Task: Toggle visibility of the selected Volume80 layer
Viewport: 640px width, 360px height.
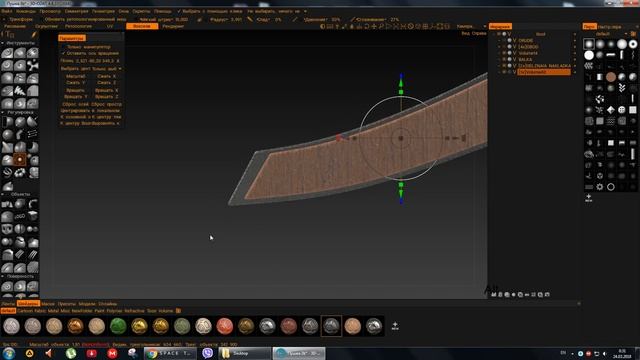Action: click(504, 72)
